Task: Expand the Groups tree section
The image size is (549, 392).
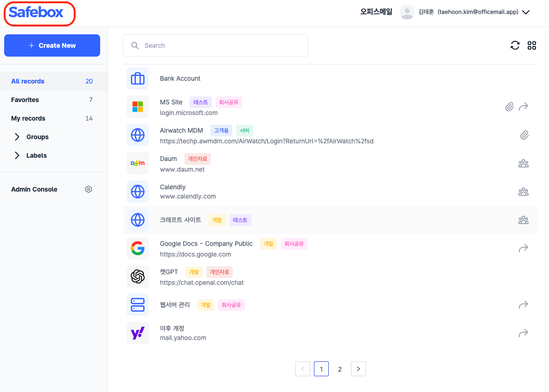Action: click(x=17, y=137)
